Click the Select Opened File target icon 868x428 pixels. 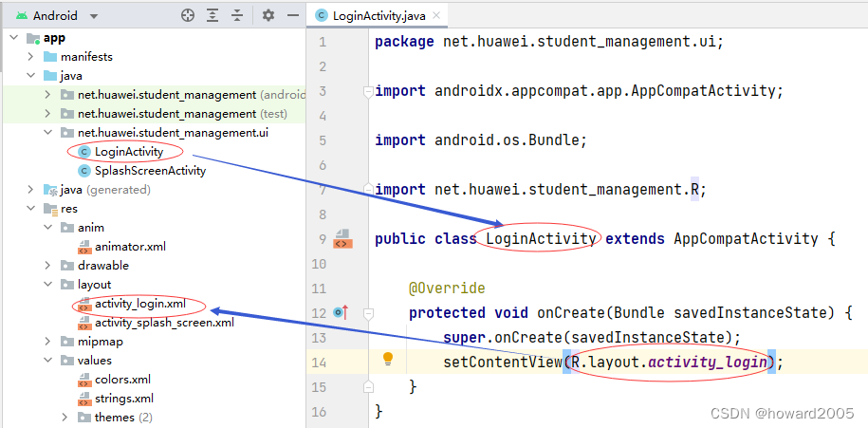tap(188, 15)
